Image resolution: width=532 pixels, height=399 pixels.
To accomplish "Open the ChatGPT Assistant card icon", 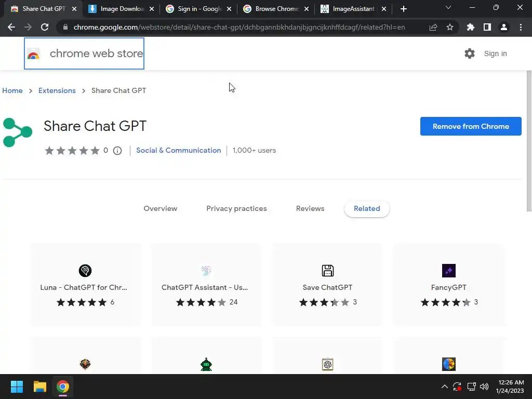I will coord(206,270).
